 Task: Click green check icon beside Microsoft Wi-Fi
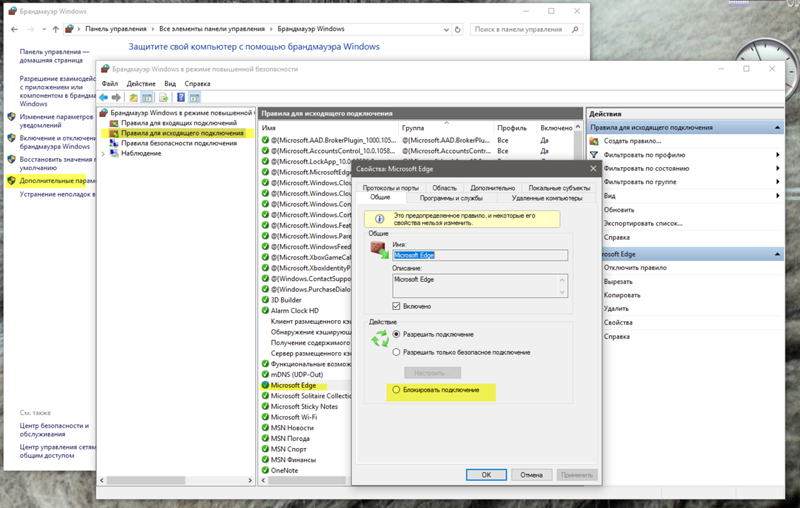pyautogui.click(x=265, y=417)
